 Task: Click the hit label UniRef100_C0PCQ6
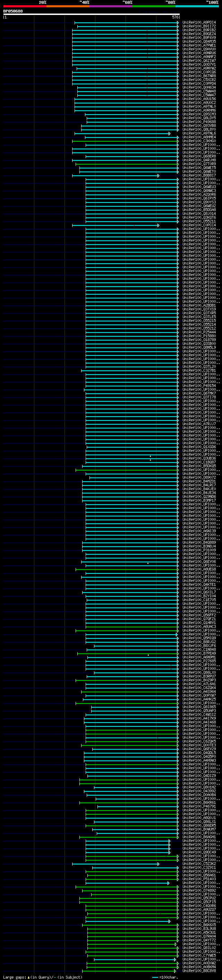pos(199,72)
